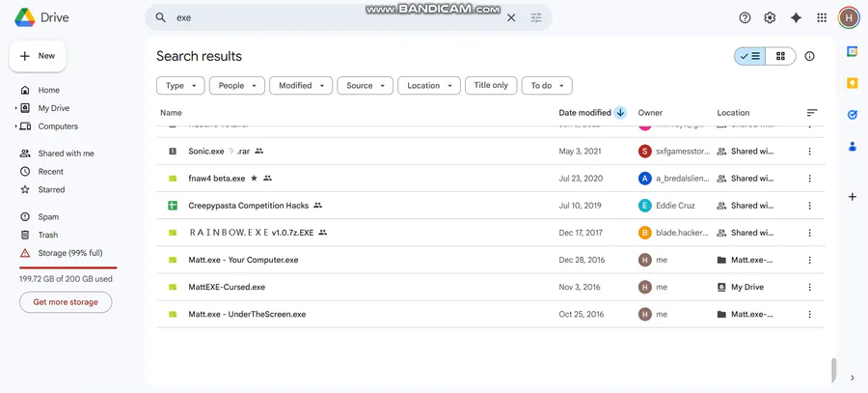
Task: Select Creepypasta Competition Hacks spreadsheet
Action: [x=491, y=206]
